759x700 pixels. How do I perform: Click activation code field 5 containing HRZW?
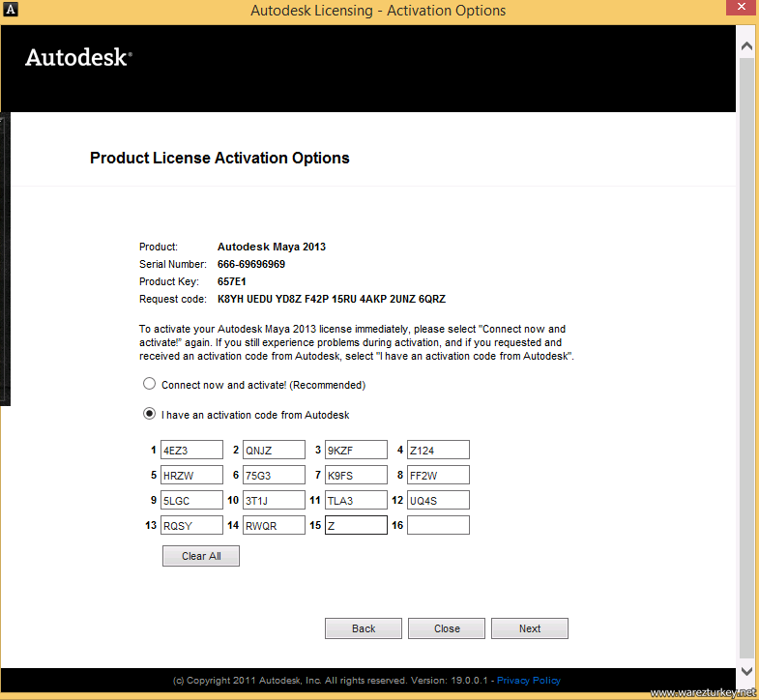191,475
